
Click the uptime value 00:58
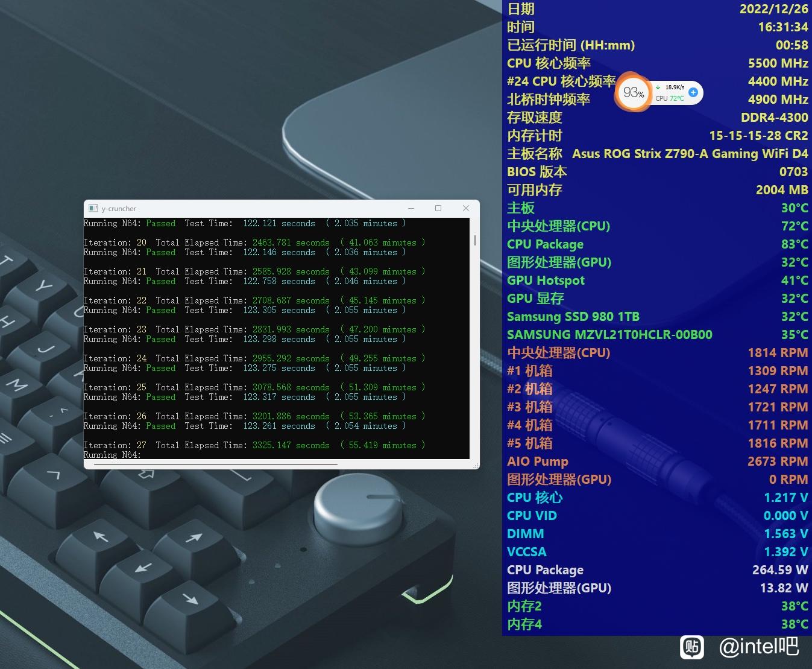click(x=792, y=45)
